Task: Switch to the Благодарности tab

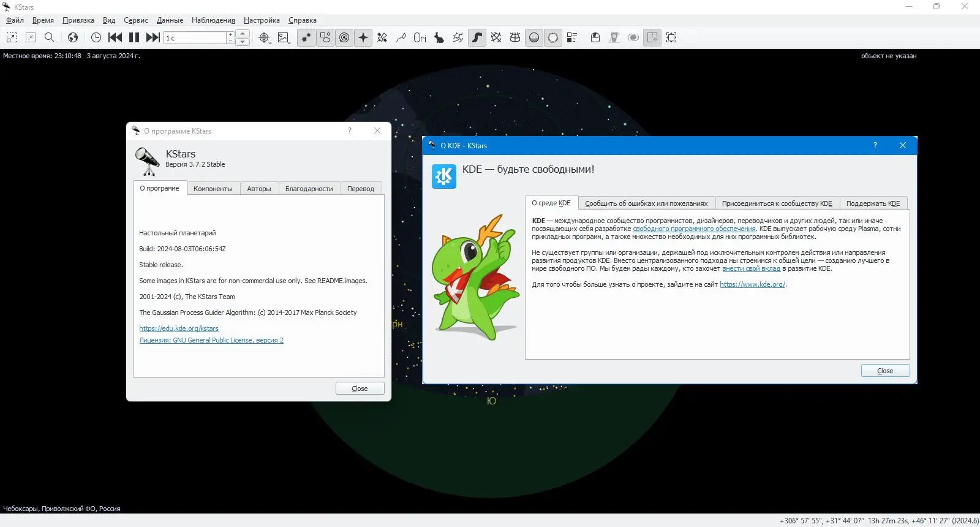Action: (309, 189)
